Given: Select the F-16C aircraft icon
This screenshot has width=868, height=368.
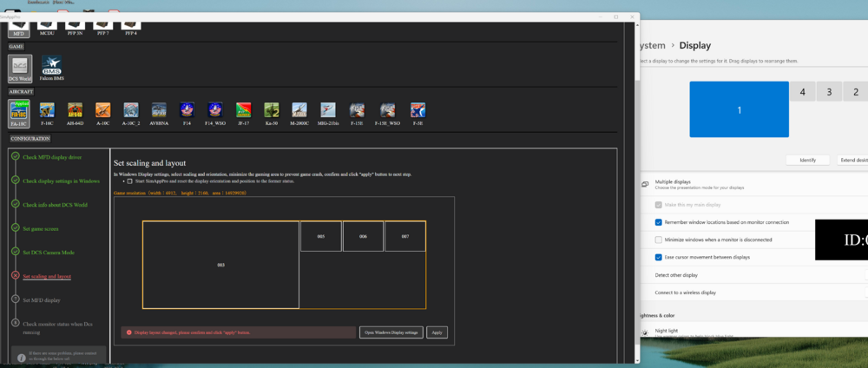Looking at the screenshot, I should (x=47, y=113).
